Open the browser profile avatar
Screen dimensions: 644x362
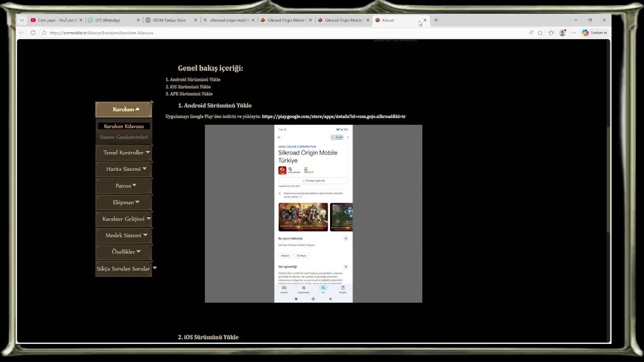point(562,33)
